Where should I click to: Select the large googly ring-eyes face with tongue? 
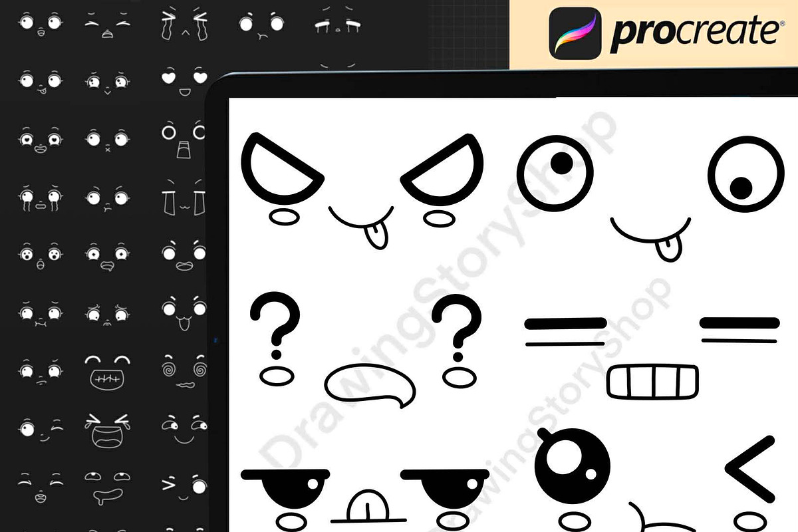coord(651,199)
